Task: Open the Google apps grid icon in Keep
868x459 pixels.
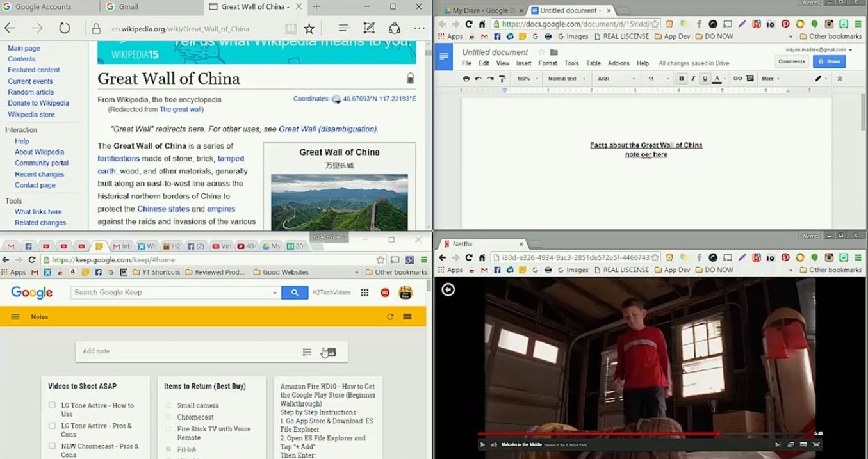Action: click(x=364, y=293)
